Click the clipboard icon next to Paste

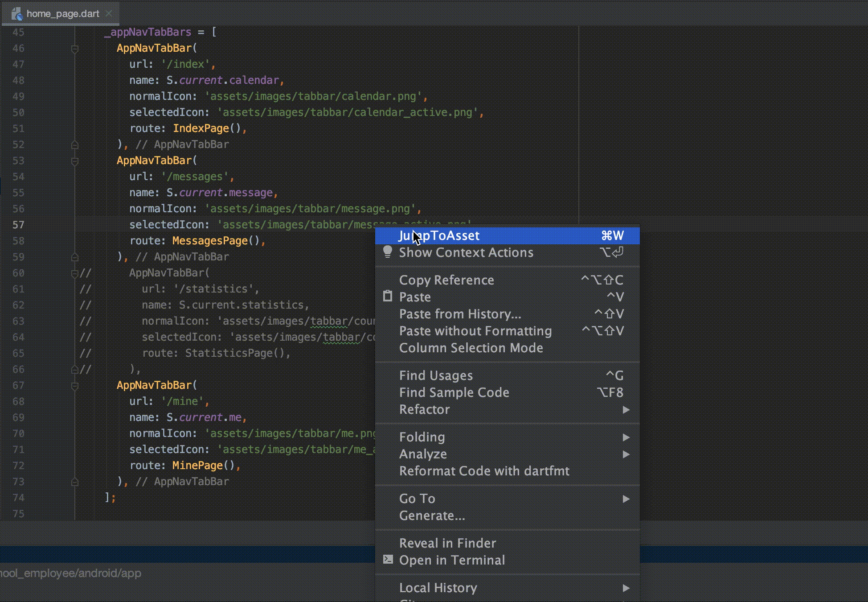coord(388,297)
